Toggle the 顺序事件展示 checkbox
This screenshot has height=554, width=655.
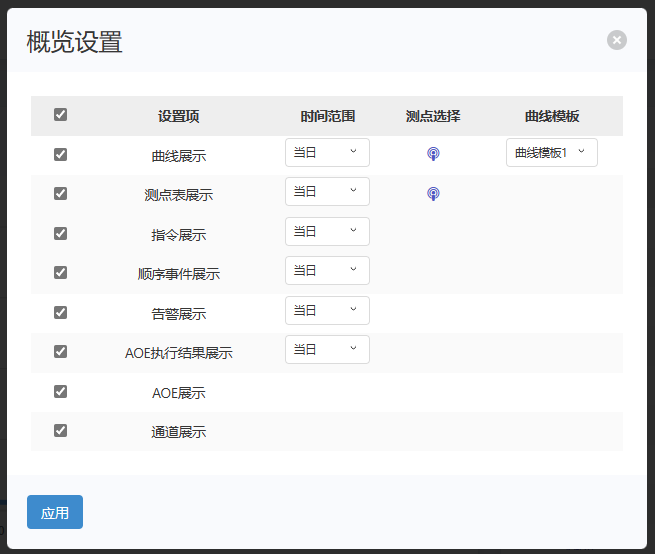coord(61,272)
